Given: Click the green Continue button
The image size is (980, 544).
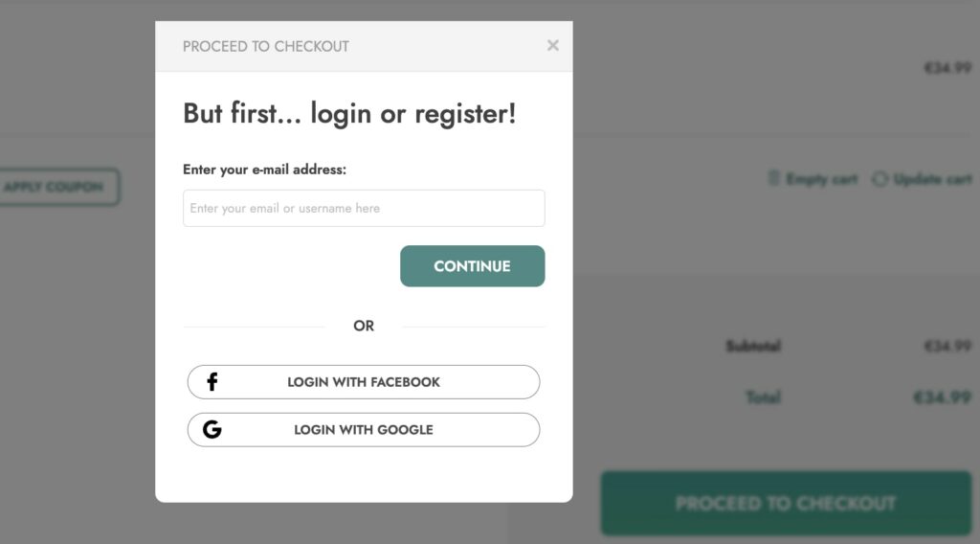Looking at the screenshot, I should tap(473, 266).
